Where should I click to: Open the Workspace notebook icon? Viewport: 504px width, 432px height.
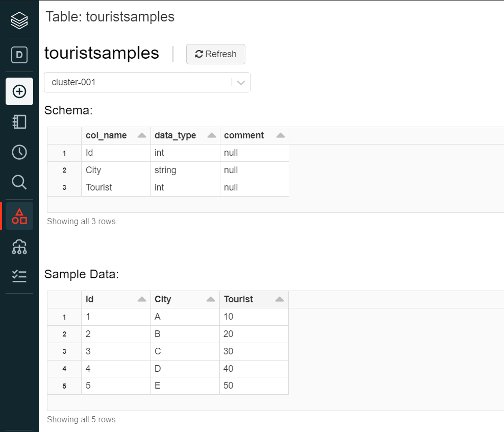pyautogui.click(x=19, y=122)
